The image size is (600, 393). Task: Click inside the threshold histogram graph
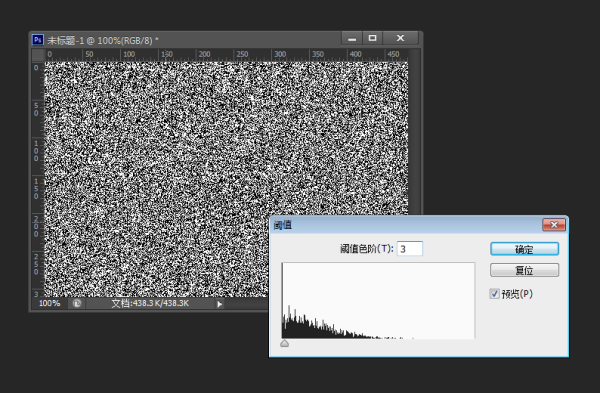point(378,301)
